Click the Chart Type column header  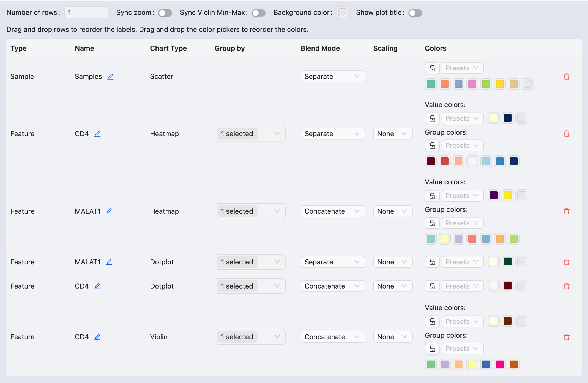click(168, 48)
